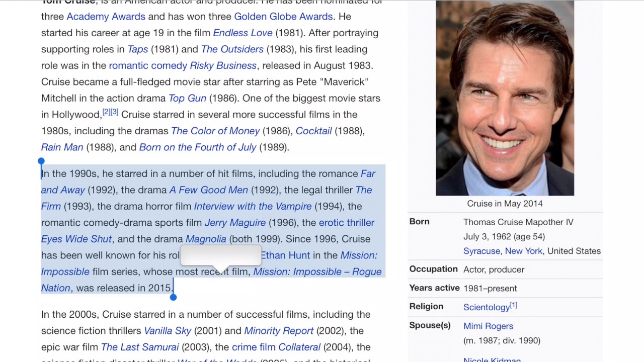Screen dimensions: 644x362
Task: Click the '1981–present' years active value
Action: coord(490,288)
